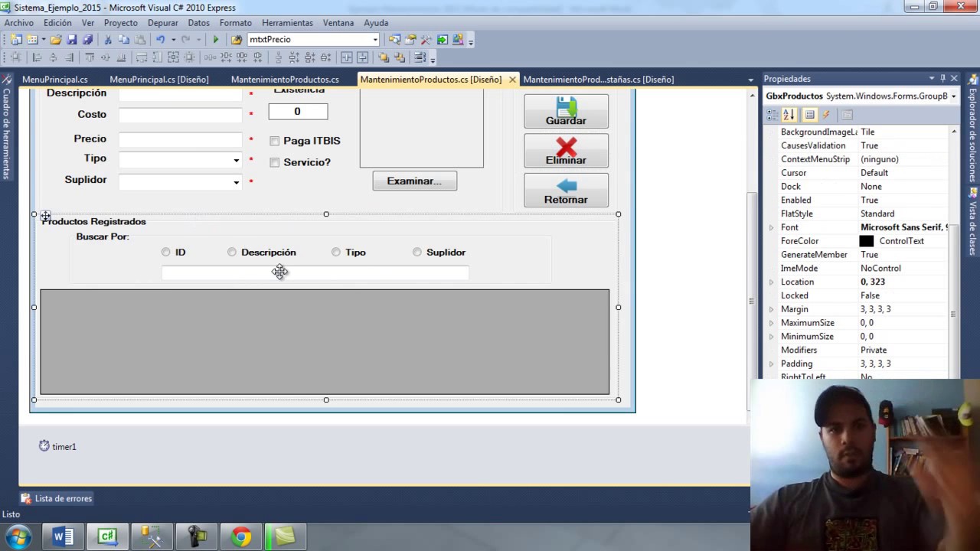
Task: Open the mtxtPrecio search dropdown in toolbar
Action: pyautogui.click(x=375, y=39)
